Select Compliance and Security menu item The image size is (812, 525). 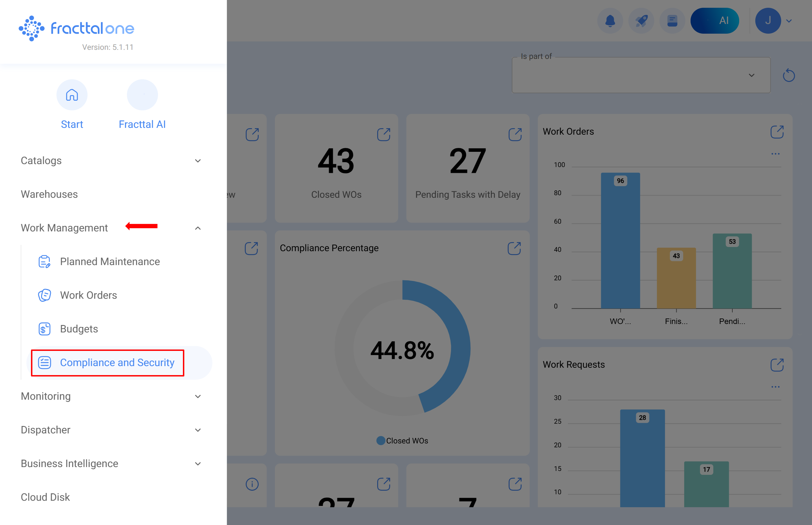pos(117,363)
